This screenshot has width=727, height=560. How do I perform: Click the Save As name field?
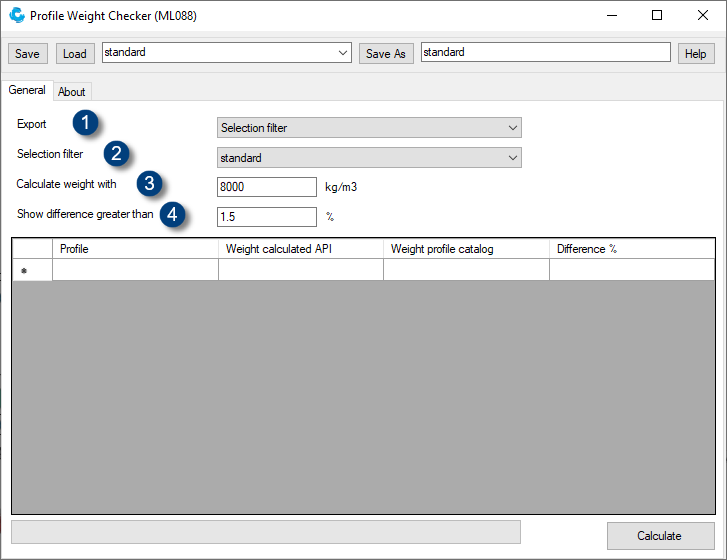click(x=545, y=53)
